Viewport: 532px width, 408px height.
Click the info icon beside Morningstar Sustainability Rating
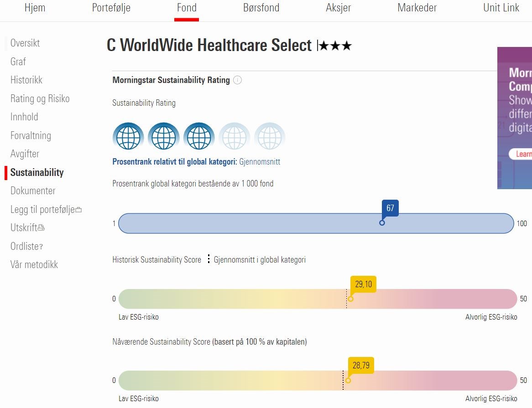tap(237, 80)
